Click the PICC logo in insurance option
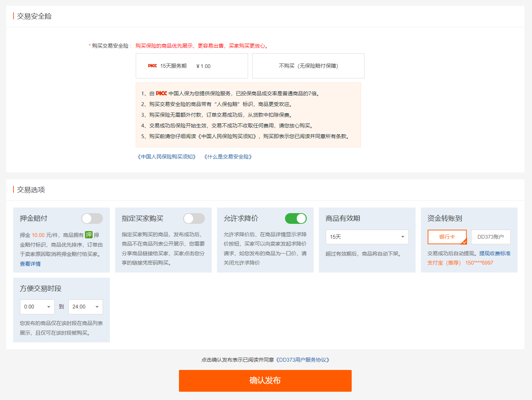This screenshot has width=532, height=400. [x=152, y=66]
